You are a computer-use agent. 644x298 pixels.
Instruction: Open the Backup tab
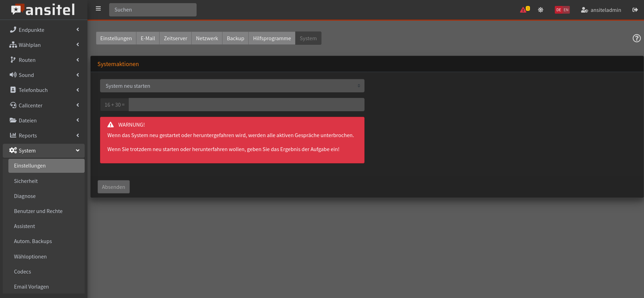(x=235, y=38)
